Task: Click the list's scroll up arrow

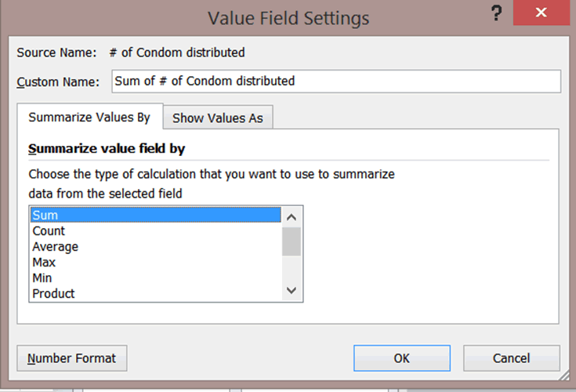Action: point(292,217)
